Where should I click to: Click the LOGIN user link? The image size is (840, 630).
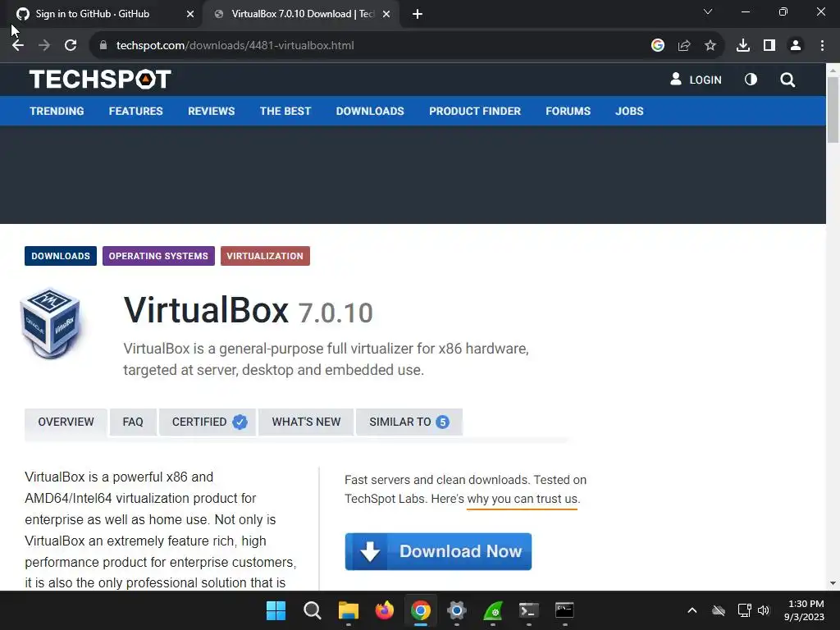coord(696,80)
